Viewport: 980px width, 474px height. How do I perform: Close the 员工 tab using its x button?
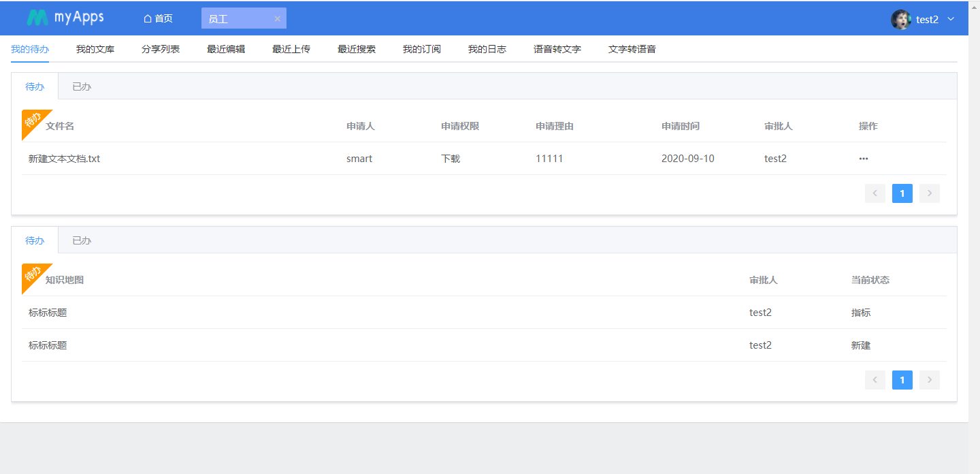[277, 18]
